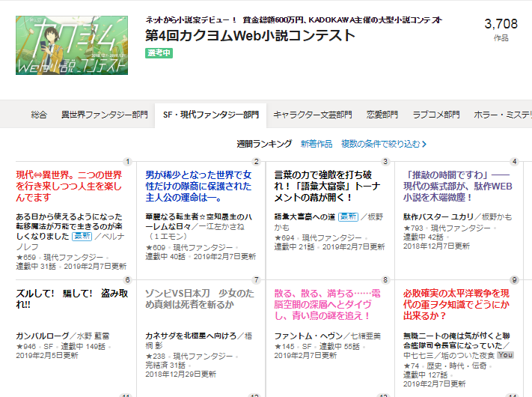Viewport: 532px width, 397px height.
Task: Open 第4回カクヨムWeb小説コンテスト title link
Action: tap(250, 35)
